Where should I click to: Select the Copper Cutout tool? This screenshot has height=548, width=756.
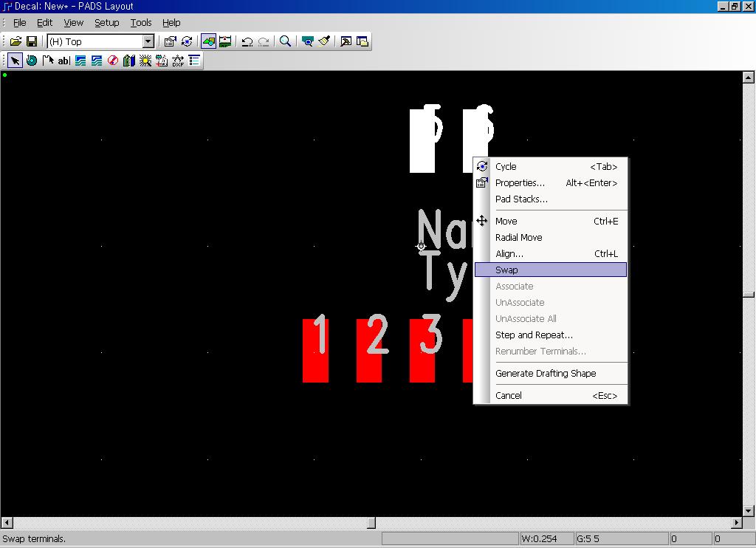pyautogui.click(x=97, y=61)
